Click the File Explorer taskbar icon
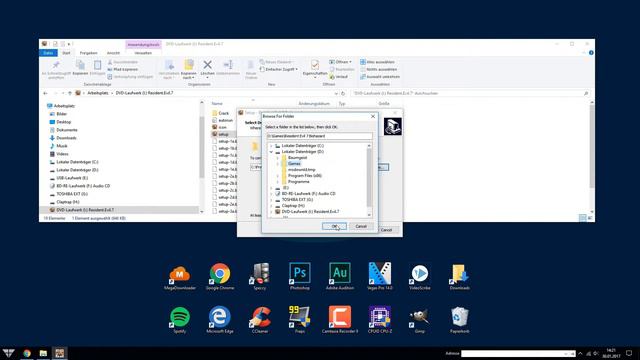This screenshot has height=360, width=640. 43,353
